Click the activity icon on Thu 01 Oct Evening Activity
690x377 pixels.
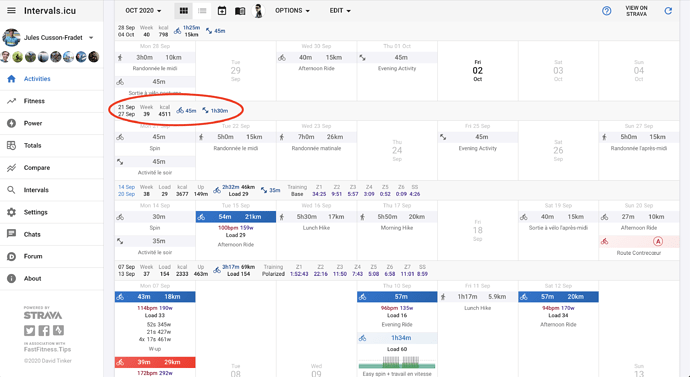click(x=362, y=58)
